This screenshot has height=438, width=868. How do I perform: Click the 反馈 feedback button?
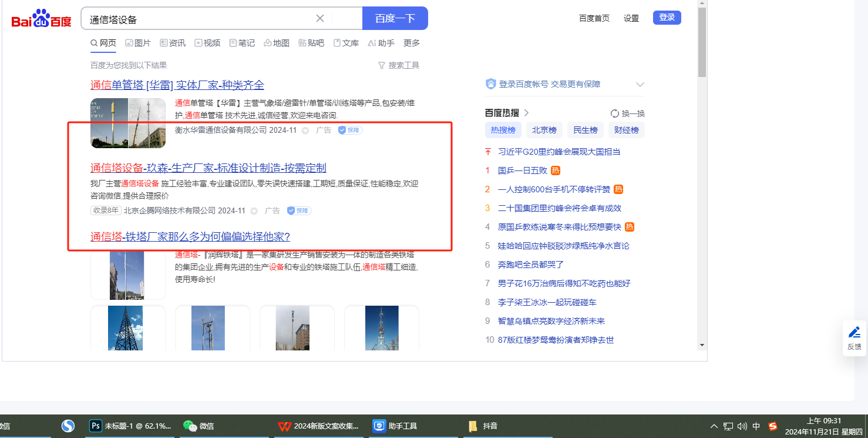click(x=854, y=338)
